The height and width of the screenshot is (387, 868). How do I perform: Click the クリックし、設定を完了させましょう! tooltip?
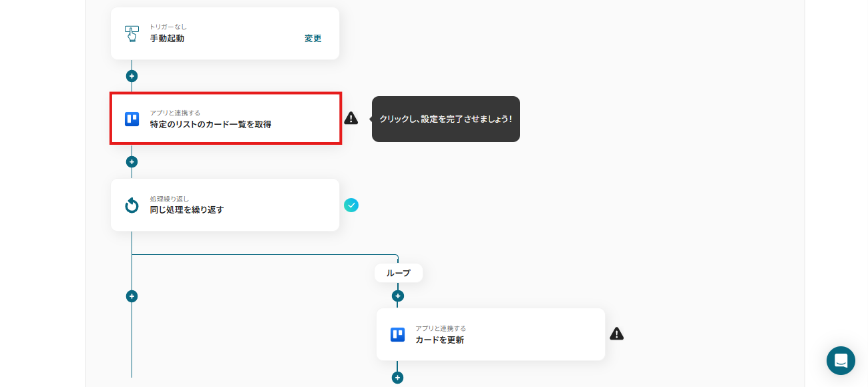(445, 119)
